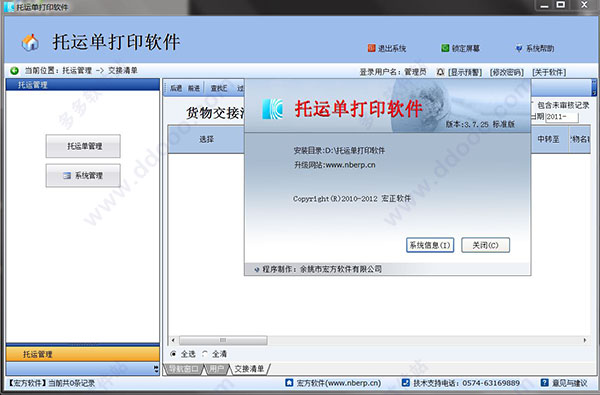Open the 系统管理 button in the sidebar
This screenshot has width=600, height=395.
[83, 175]
